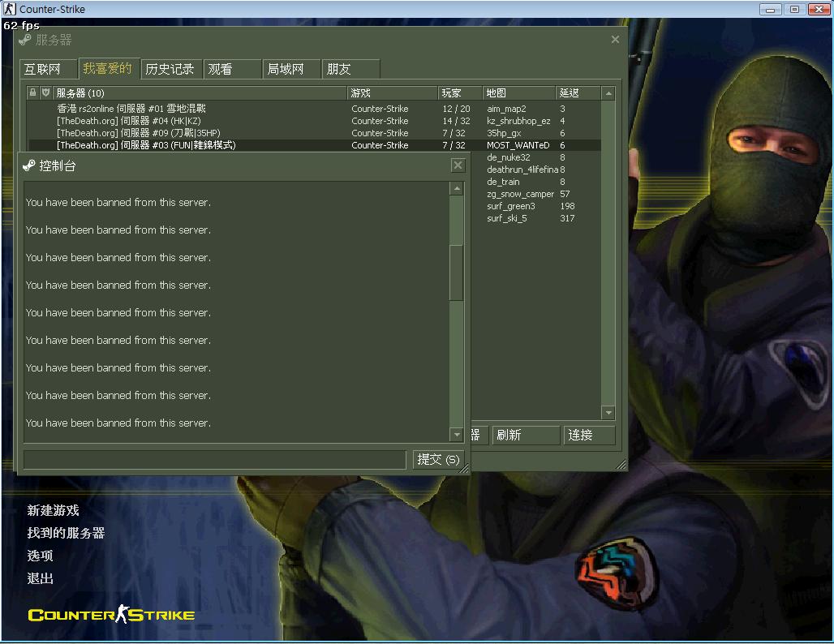Sort servers by the 延迟 latency column
834x644 pixels.
coord(578,93)
